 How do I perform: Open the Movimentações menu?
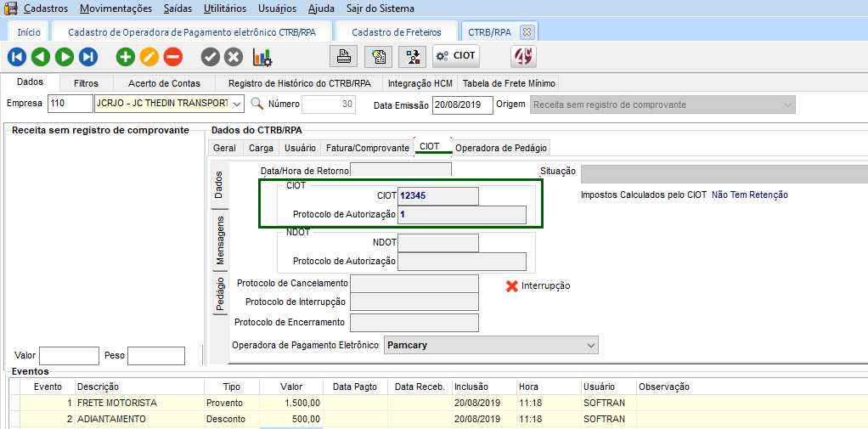point(116,8)
